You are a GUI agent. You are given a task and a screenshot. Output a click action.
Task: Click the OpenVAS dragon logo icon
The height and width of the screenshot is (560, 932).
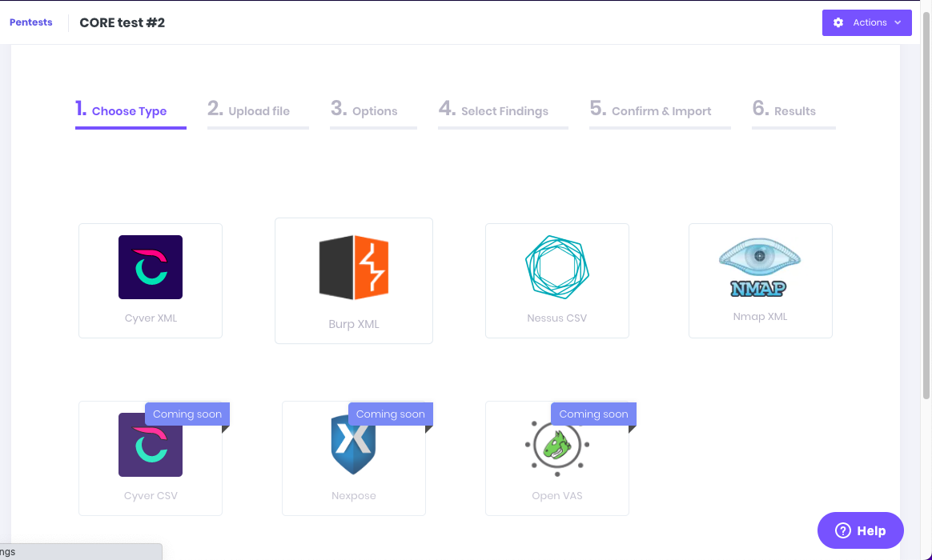(x=557, y=445)
